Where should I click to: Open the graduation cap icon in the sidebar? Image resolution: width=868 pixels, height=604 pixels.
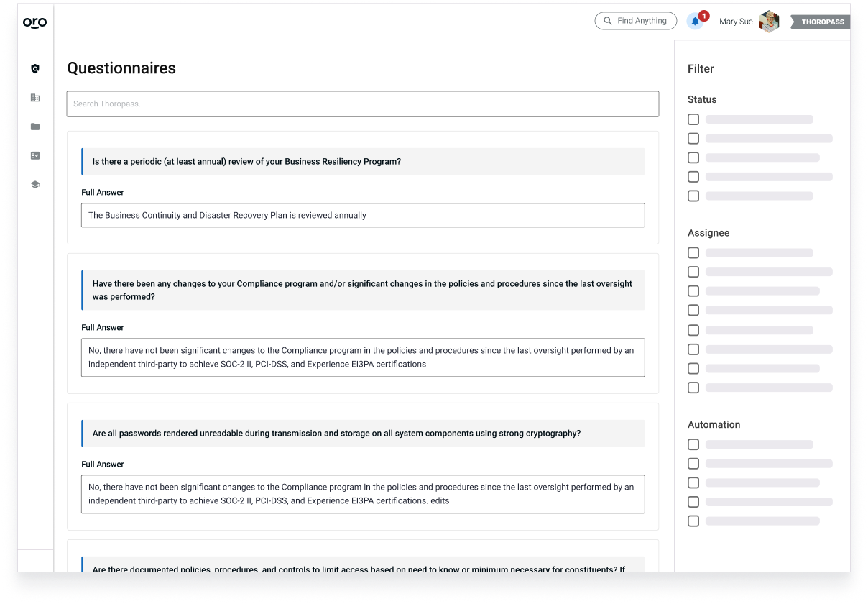35,185
